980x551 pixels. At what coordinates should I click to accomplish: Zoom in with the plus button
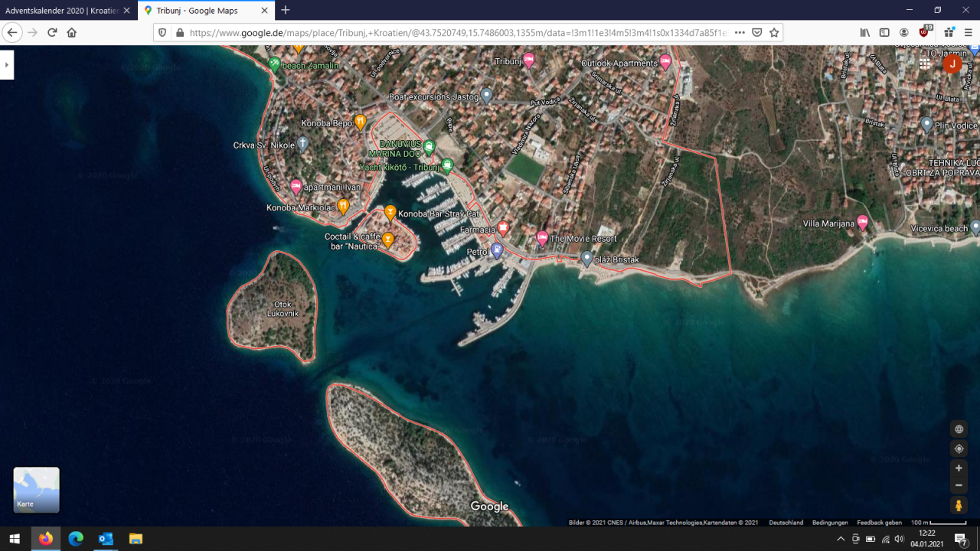click(x=959, y=468)
